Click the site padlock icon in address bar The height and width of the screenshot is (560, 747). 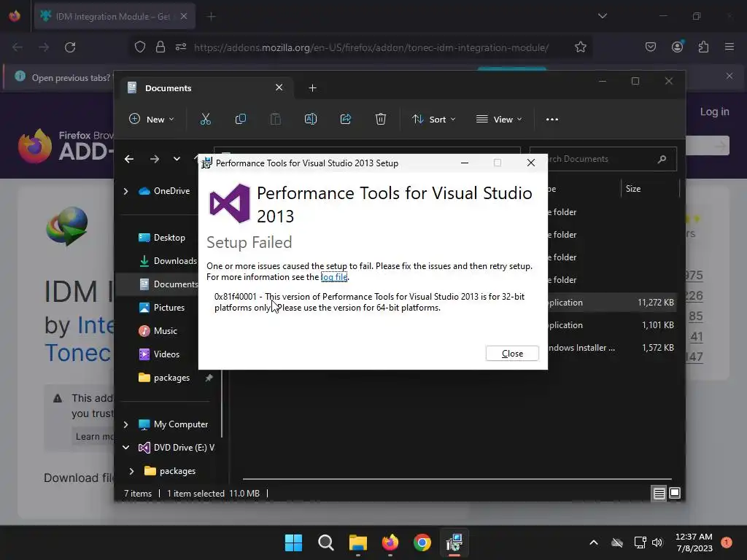pyautogui.click(x=160, y=47)
